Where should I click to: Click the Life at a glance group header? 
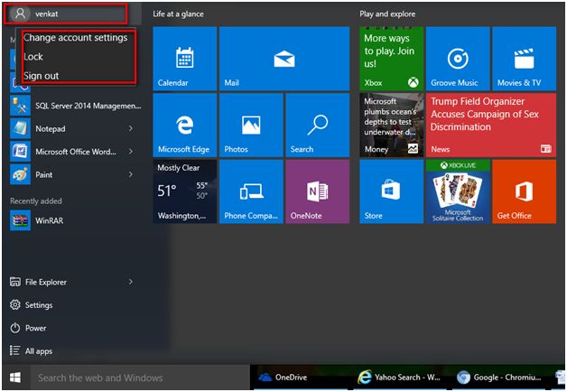tap(178, 14)
